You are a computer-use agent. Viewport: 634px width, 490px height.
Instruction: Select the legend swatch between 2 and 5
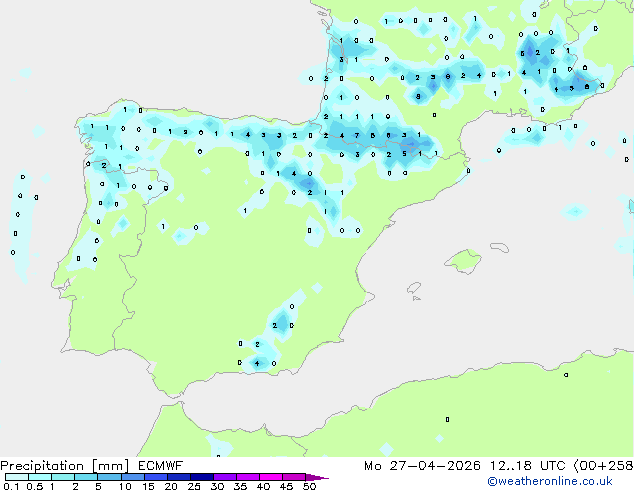86,477
